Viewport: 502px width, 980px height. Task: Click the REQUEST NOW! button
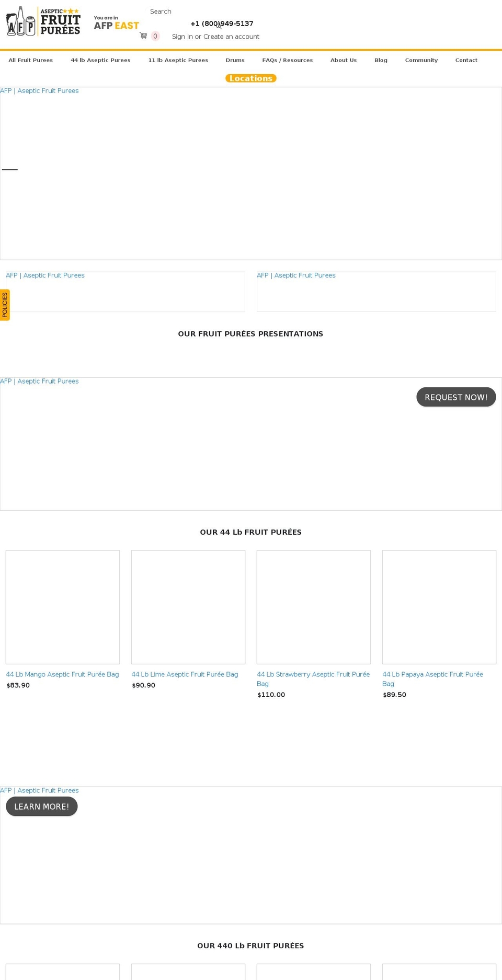coord(456,397)
